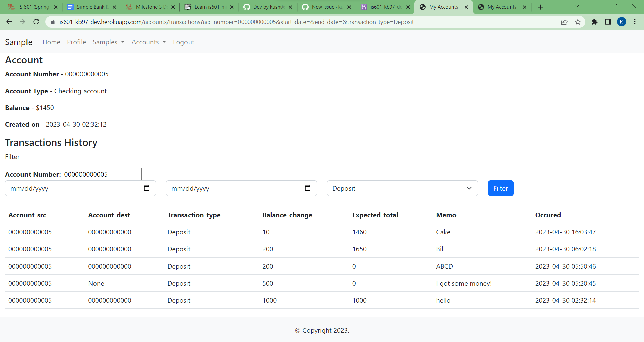Open the calendar picker on end date field
The width and height of the screenshot is (644, 342).
click(x=308, y=188)
